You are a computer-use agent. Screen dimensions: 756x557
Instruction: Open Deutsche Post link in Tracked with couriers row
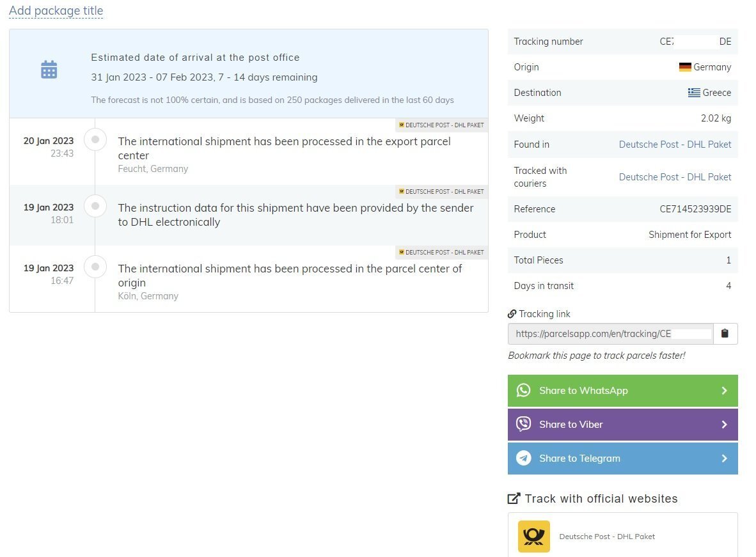(675, 177)
